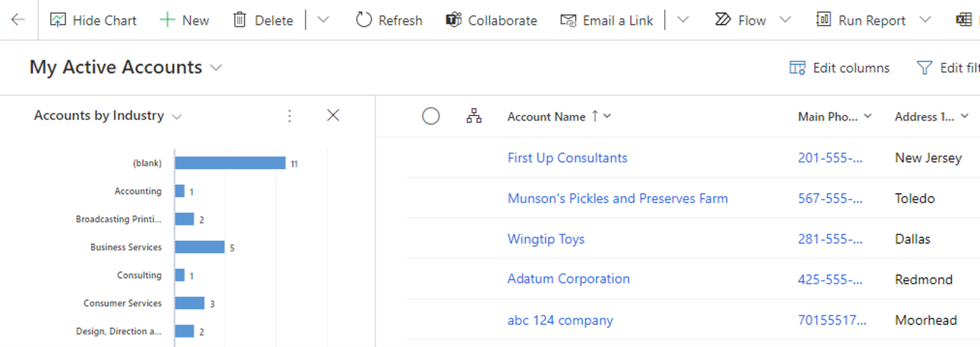Expand the Flow dropdown chevron
The width and height of the screenshot is (980, 347).
tap(785, 20)
